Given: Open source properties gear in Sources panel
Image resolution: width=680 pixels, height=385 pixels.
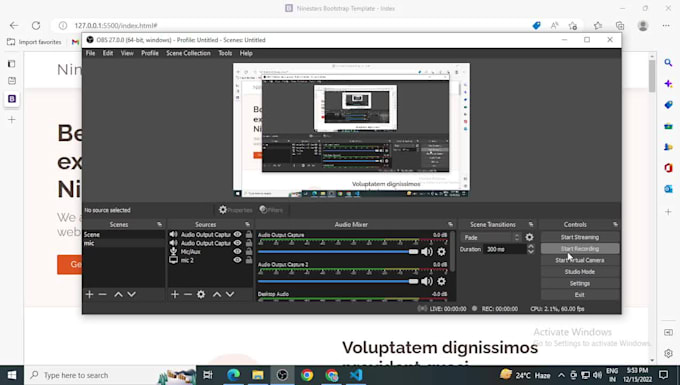Looking at the screenshot, I should click(x=201, y=294).
